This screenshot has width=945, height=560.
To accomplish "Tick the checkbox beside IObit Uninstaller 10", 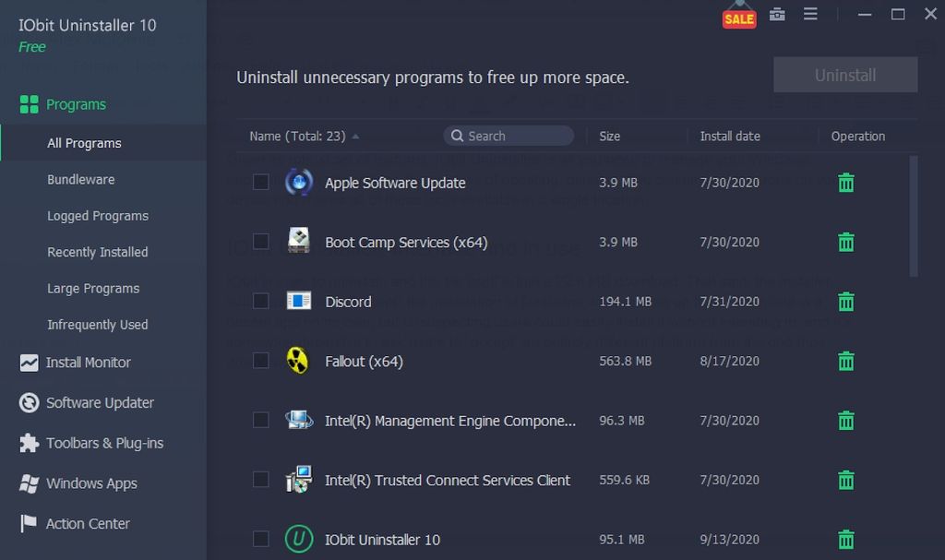I will (x=259, y=539).
